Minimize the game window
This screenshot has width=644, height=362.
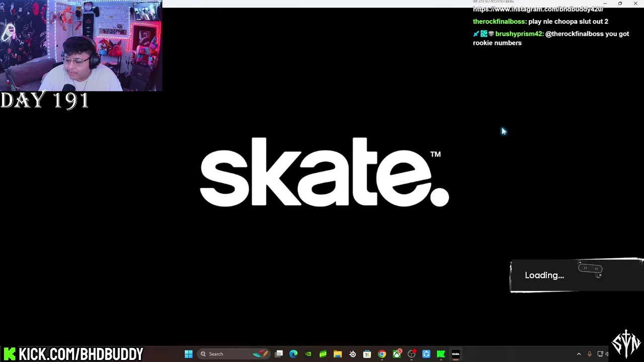[605, 4]
